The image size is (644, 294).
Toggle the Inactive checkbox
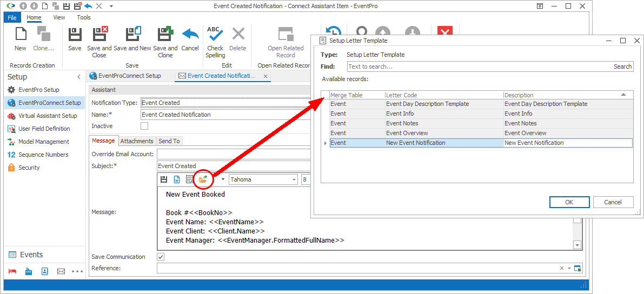click(x=144, y=126)
